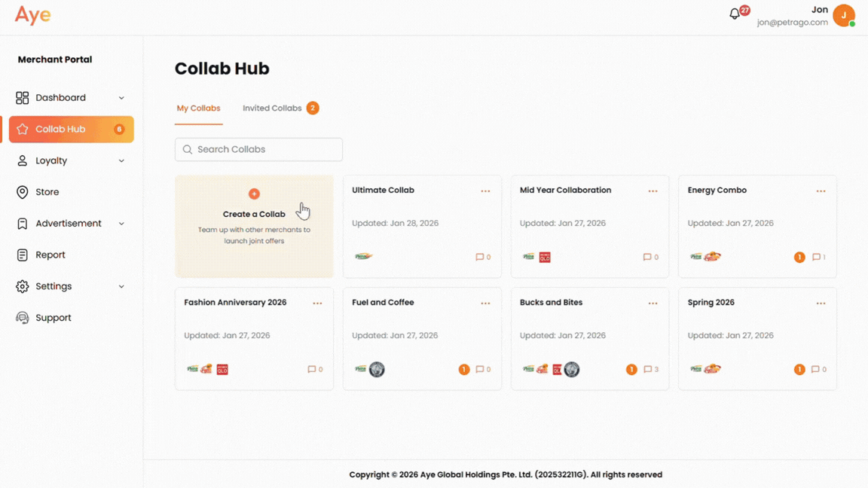
Task: Expand the Dashboard menu chevron
Action: point(121,98)
